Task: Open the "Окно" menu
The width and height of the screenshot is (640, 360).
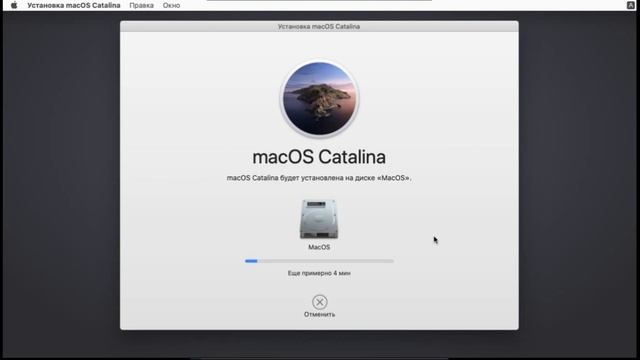Action: coord(171,5)
